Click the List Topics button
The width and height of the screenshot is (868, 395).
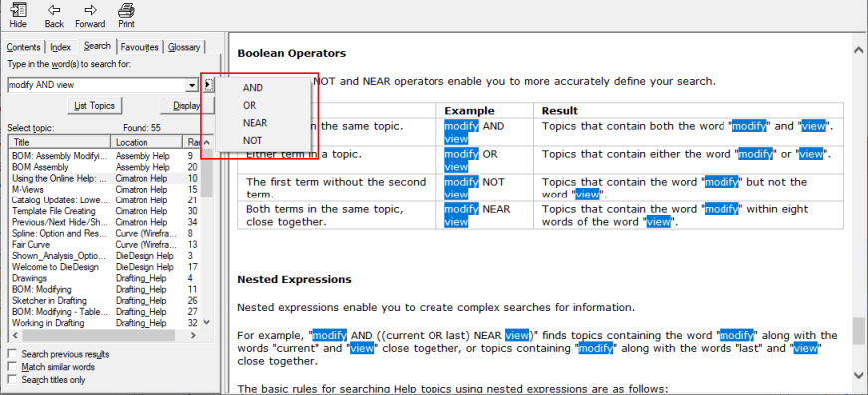click(94, 106)
